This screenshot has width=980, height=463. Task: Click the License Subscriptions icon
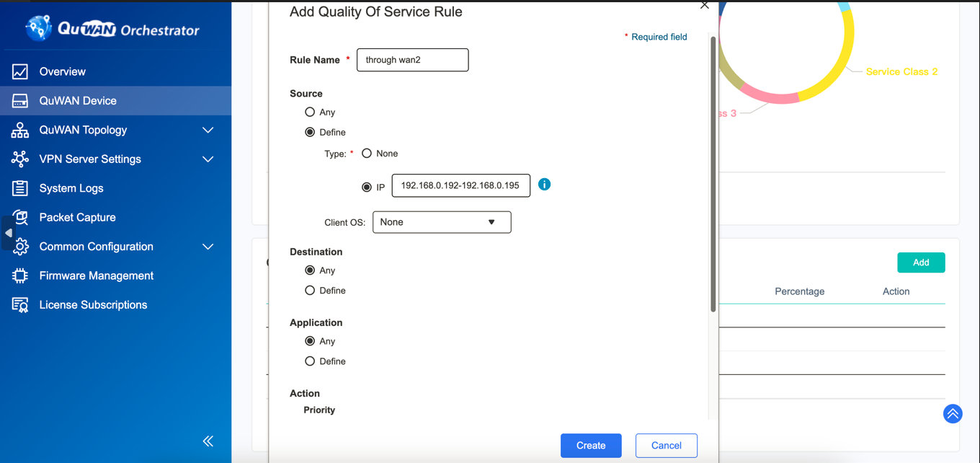tap(20, 305)
